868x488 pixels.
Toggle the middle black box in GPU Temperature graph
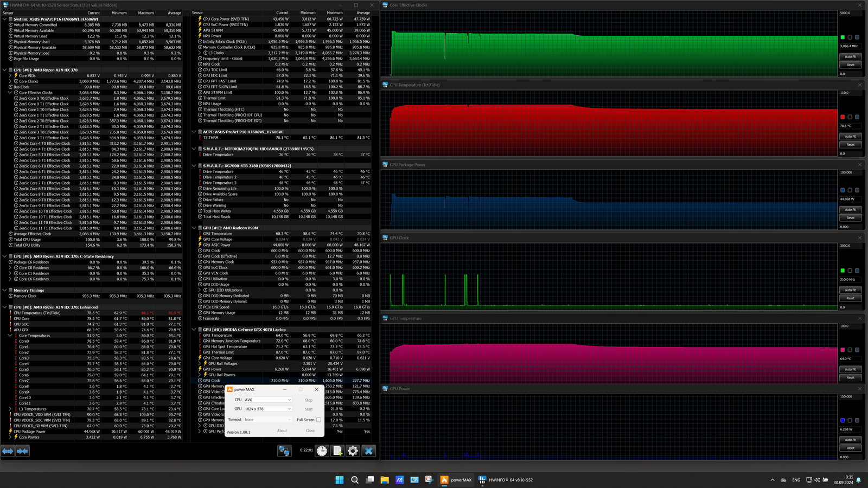[850, 350]
